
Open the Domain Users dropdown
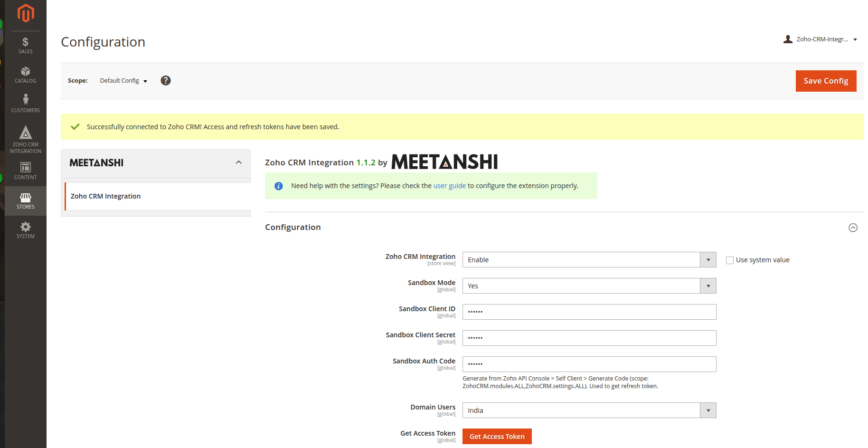click(x=589, y=410)
